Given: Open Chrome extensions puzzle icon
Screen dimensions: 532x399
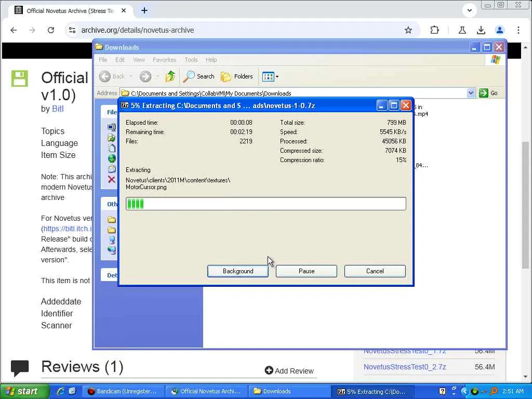Looking at the screenshot, I should click(434, 30).
